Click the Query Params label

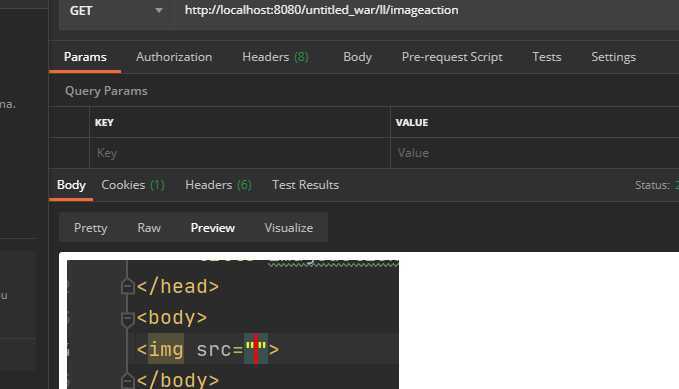tap(106, 91)
